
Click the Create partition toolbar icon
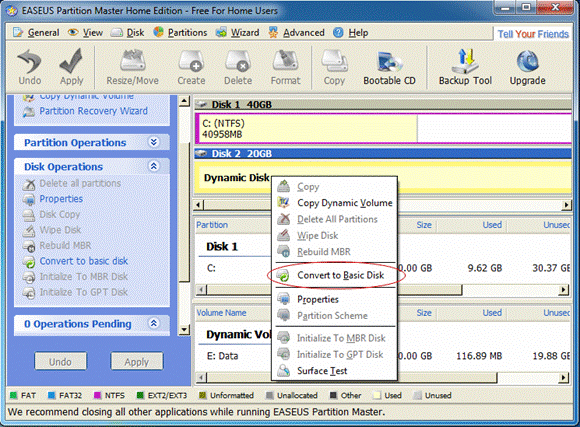coord(191,67)
